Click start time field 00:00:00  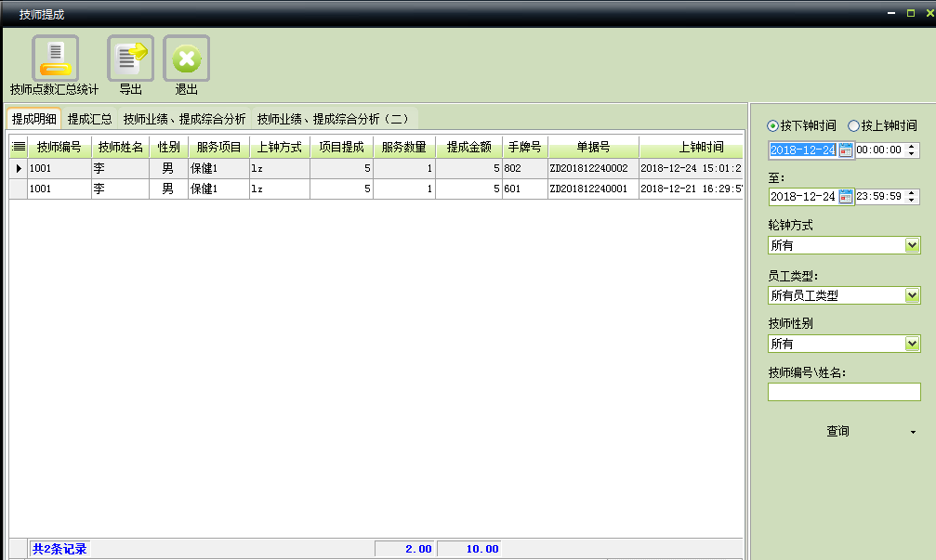878,150
